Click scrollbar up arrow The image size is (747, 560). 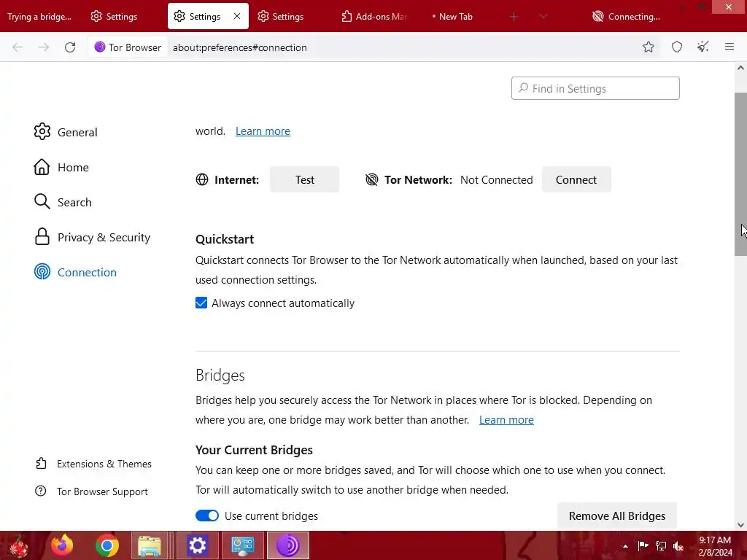coord(740,68)
